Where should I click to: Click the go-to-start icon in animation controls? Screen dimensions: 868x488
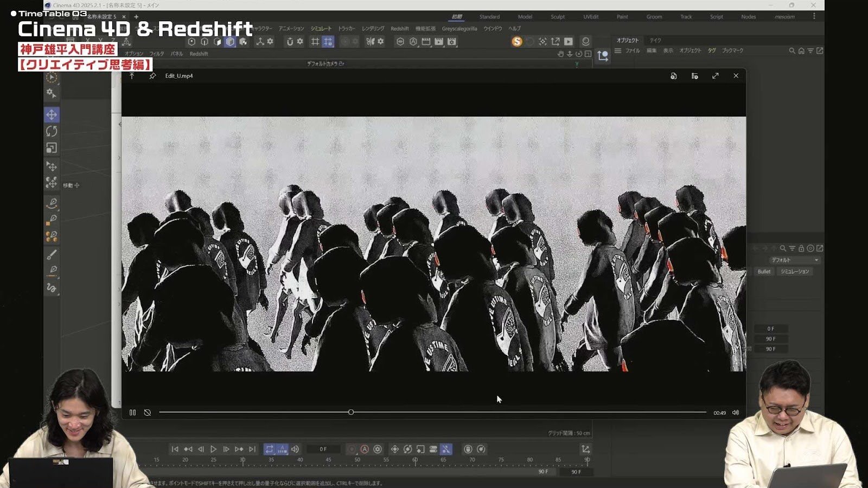tap(174, 449)
